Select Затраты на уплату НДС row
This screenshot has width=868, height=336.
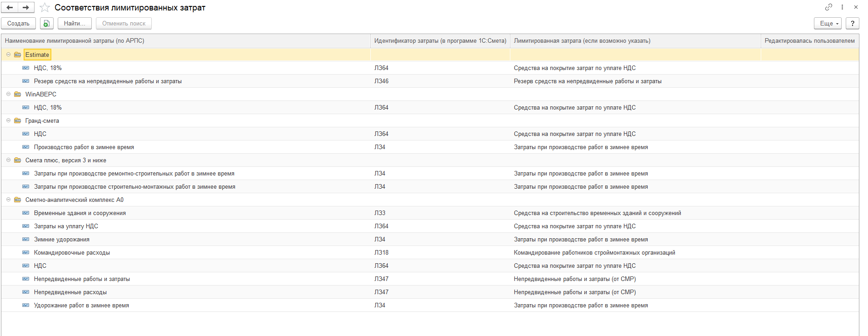tap(430, 226)
